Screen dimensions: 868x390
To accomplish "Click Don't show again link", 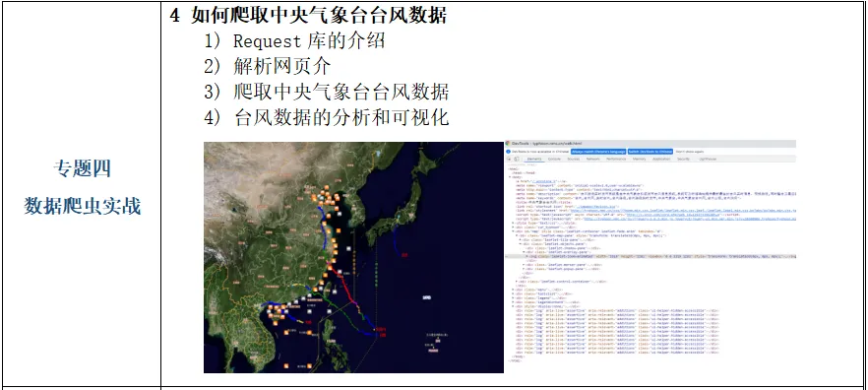I will (x=690, y=152).
